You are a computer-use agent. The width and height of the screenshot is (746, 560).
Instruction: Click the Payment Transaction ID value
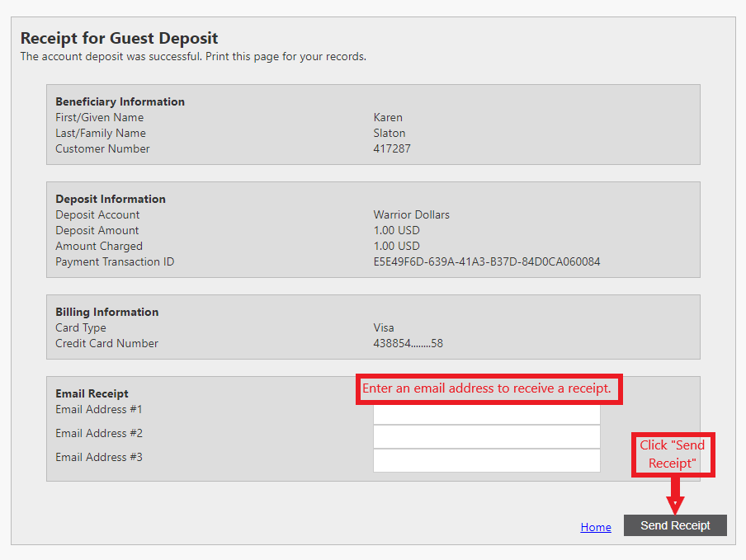coord(486,261)
